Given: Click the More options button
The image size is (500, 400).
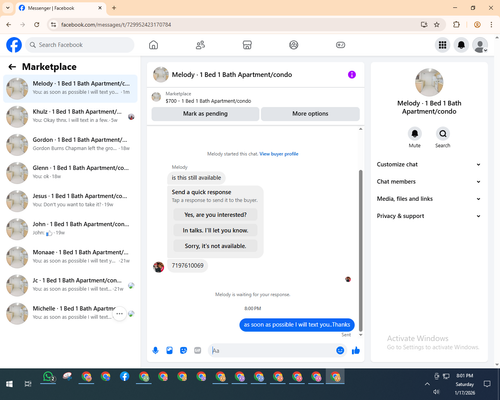Looking at the screenshot, I should point(310,114).
